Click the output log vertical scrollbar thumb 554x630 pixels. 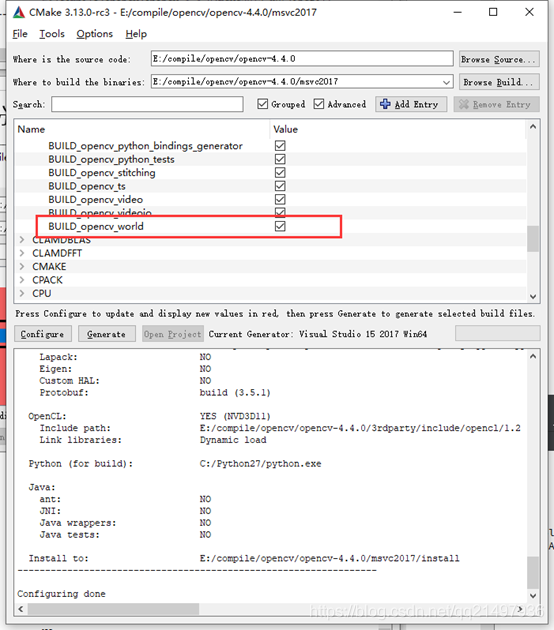pos(533,572)
